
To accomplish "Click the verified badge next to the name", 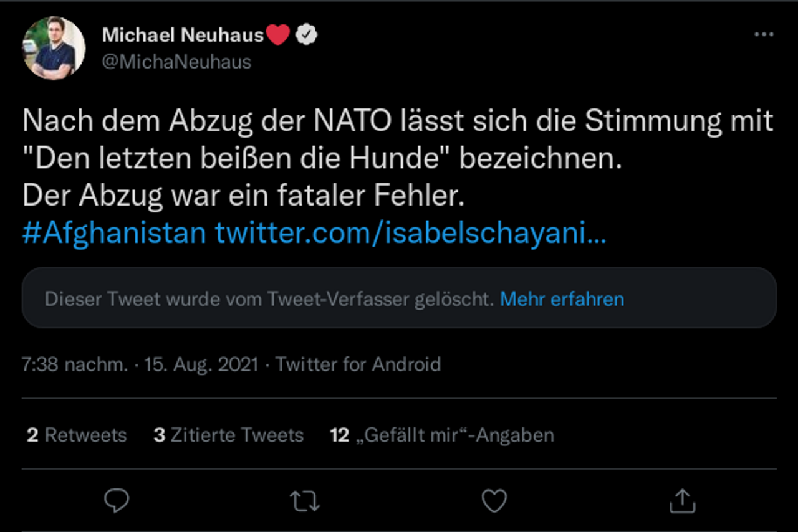I will 305,36.
